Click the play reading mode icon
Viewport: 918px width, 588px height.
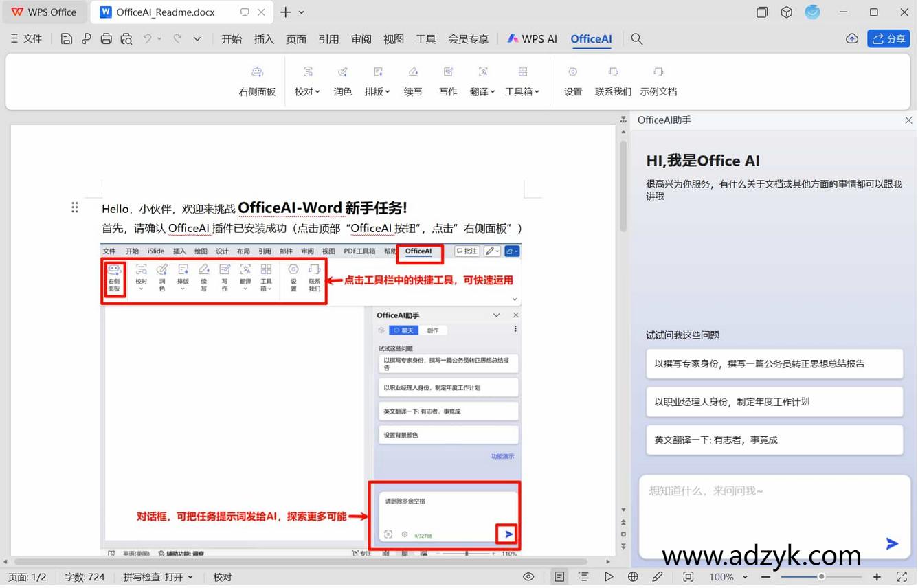(609, 576)
